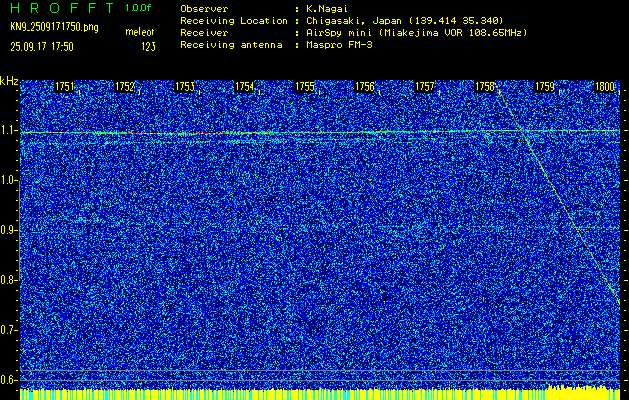This screenshot has width=629, height=400.
Task: Click the version label 1.00f
Action: tap(138, 8)
